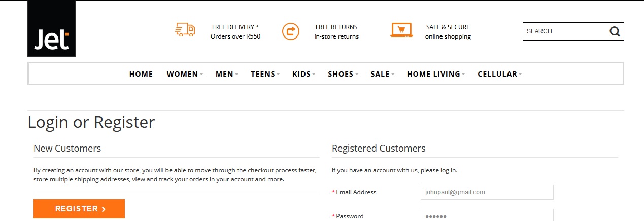This screenshot has height=221, width=644.
Task: Focus the Email Address field
Action: pos(487,192)
